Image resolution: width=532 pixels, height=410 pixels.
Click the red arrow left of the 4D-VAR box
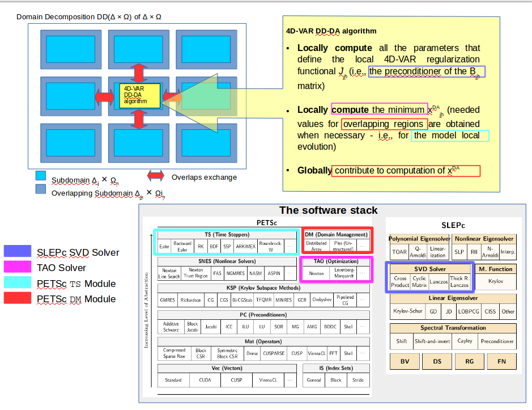click(x=105, y=97)
